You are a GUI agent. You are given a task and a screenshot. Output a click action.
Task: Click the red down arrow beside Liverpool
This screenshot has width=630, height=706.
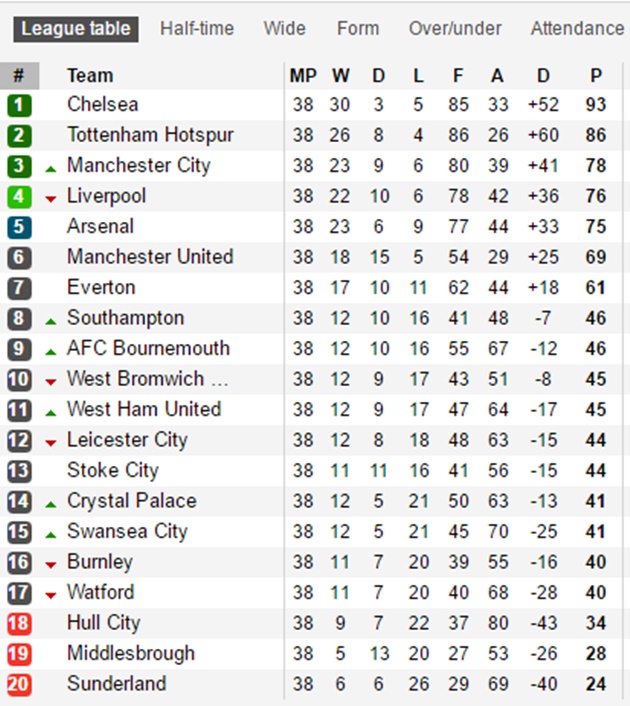(x=51, y=199)
